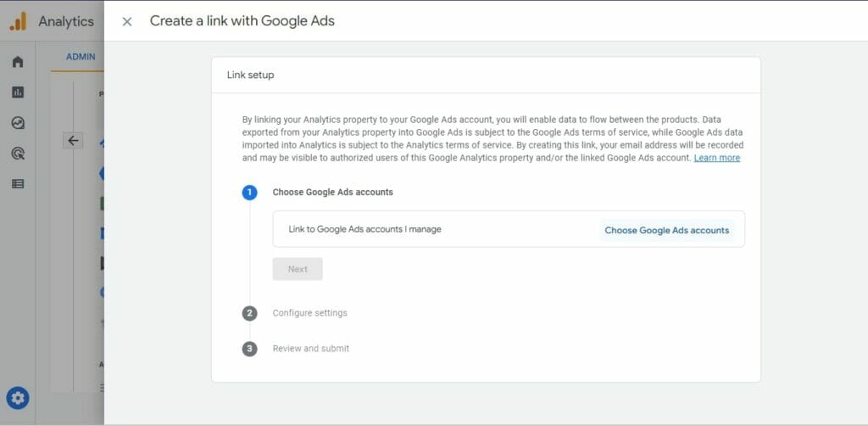Select step 3 Review and submit
The width and height of the screenshot is (868, 426).
click(x=310, y=349)
